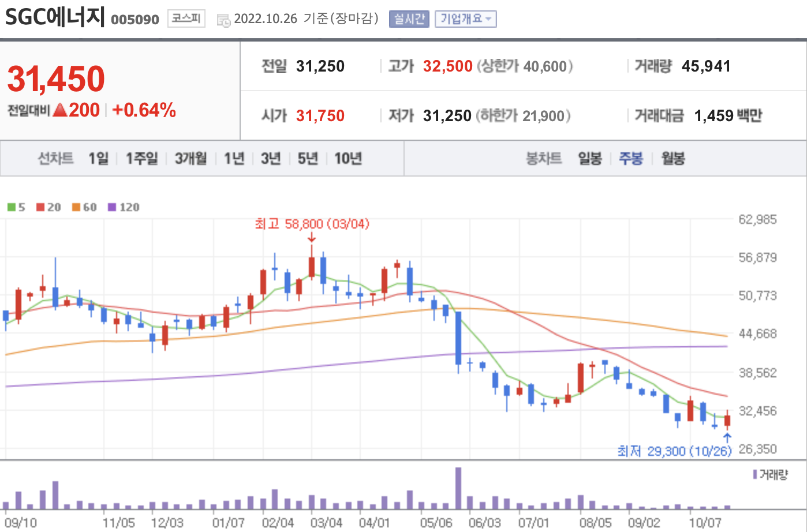807x532 pixels.
Task: Click the +0.64% change rate
Action: pyautogui.click(x=144, y=110)
